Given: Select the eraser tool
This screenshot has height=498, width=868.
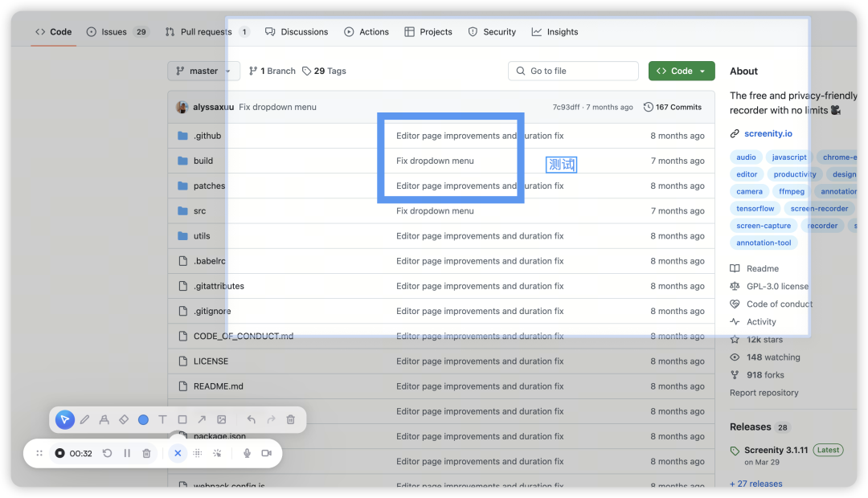Looking at the screenshot, I should [124, 419].
